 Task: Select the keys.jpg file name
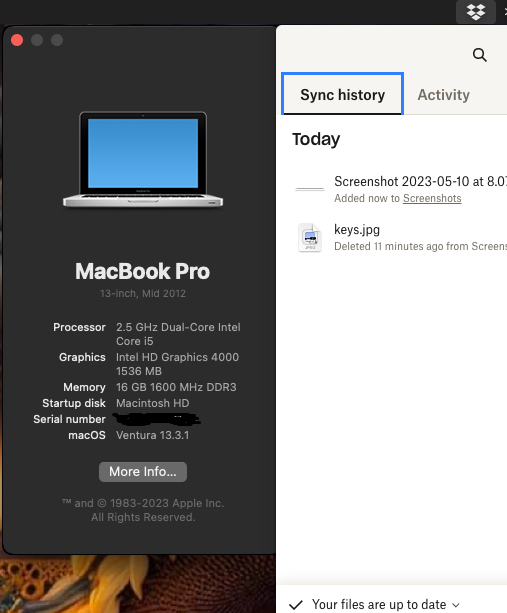357,229
